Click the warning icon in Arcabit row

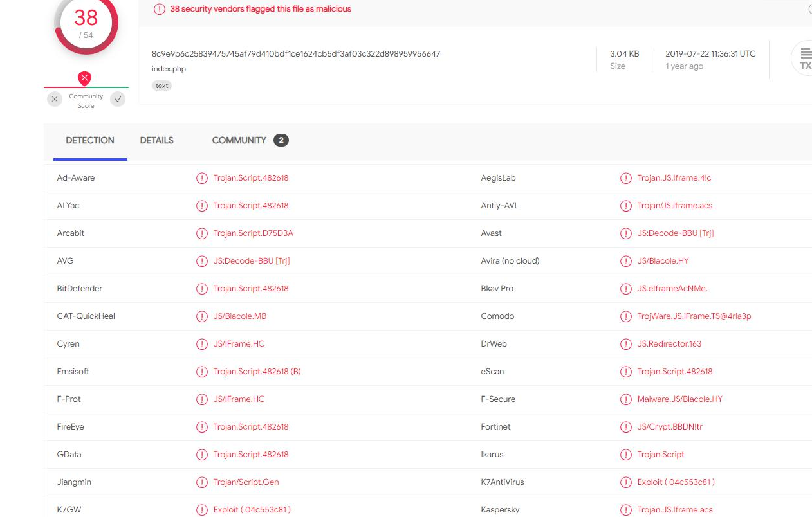202,233
